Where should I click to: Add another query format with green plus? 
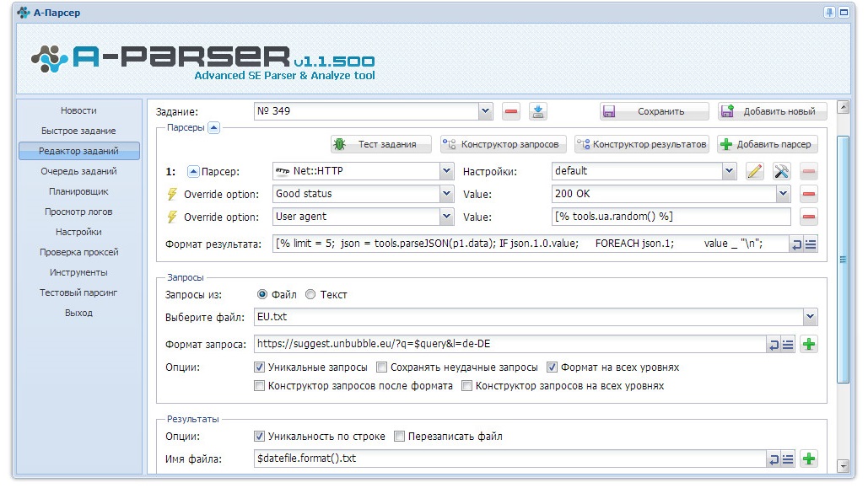coord(809,344)
